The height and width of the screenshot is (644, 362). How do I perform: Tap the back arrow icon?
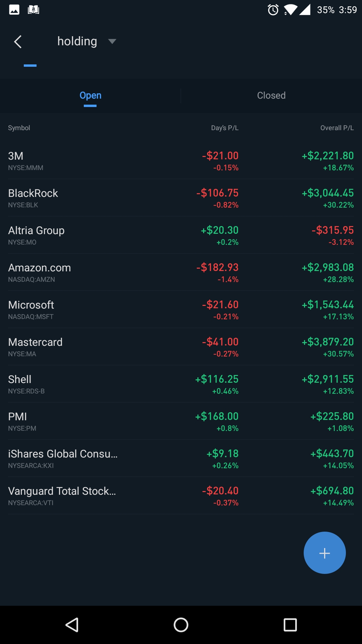coord(18,42)
